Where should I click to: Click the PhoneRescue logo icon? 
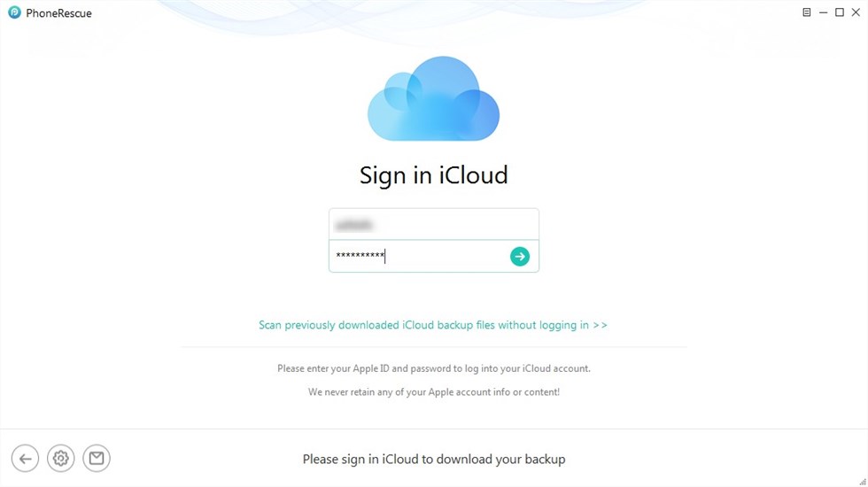tap(14, 12)
